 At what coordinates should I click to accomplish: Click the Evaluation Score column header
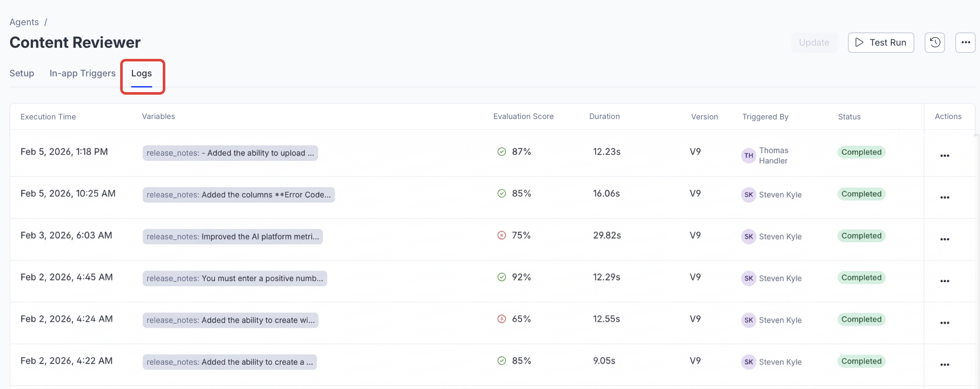pos(523,116)
